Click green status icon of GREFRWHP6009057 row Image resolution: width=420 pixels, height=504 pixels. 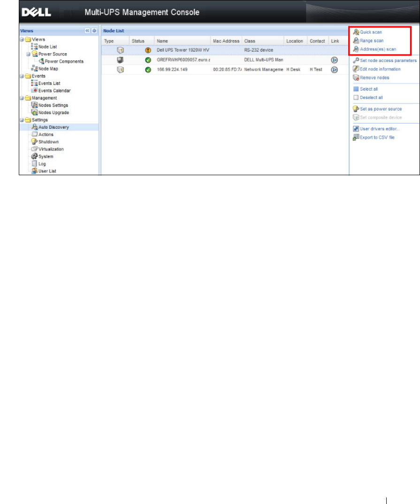pyautogui.click(x=148, y=60)
